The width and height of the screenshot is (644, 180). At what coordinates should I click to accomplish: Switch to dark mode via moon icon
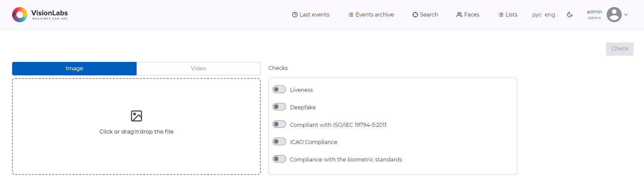tap(570, 15)
